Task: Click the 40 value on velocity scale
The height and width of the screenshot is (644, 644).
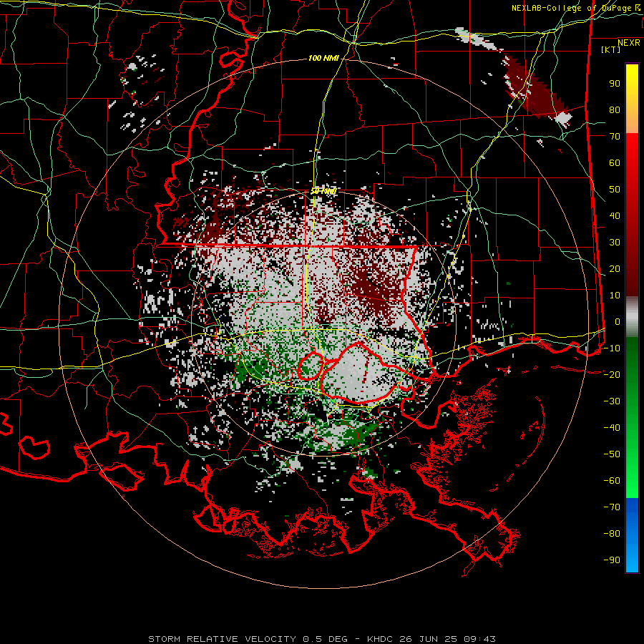Action: point(615,216)
